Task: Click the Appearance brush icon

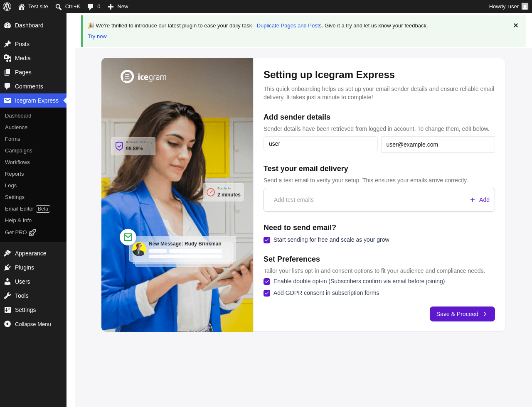Action: pyautogui.click(x=7, y=253)
